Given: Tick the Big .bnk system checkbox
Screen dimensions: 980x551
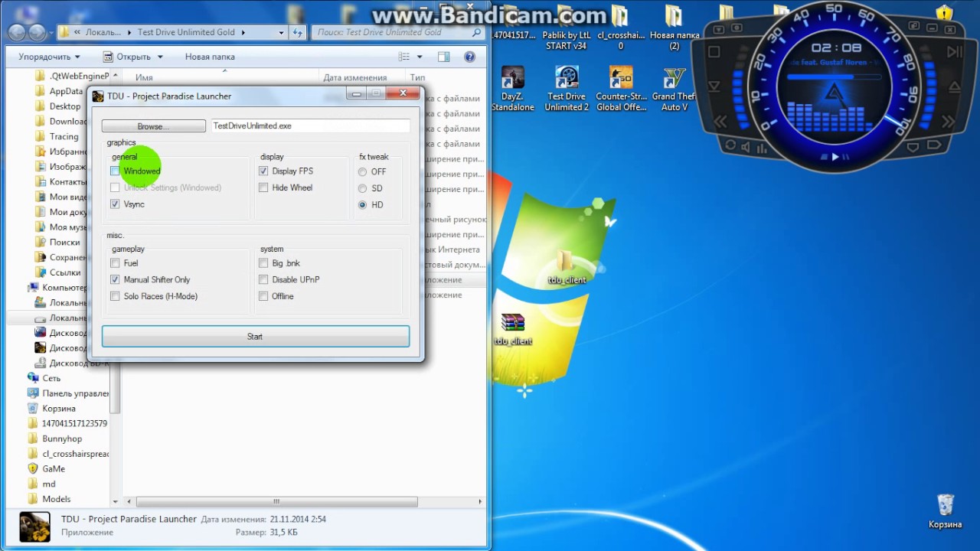Looking at the screenshot, I should [263, 263].
